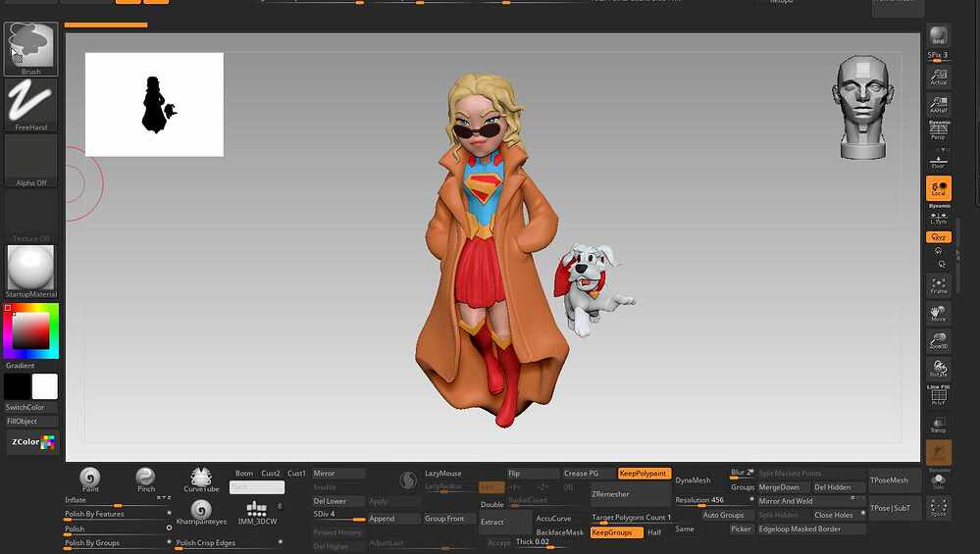Click the Floor grid icon
The width and height of the screenshot is (980, 554).
coord(938,163)
